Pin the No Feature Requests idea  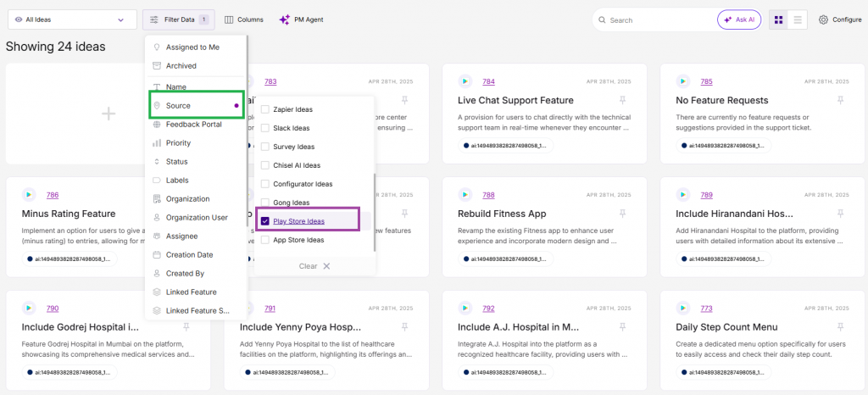click(x=840, y=100)
